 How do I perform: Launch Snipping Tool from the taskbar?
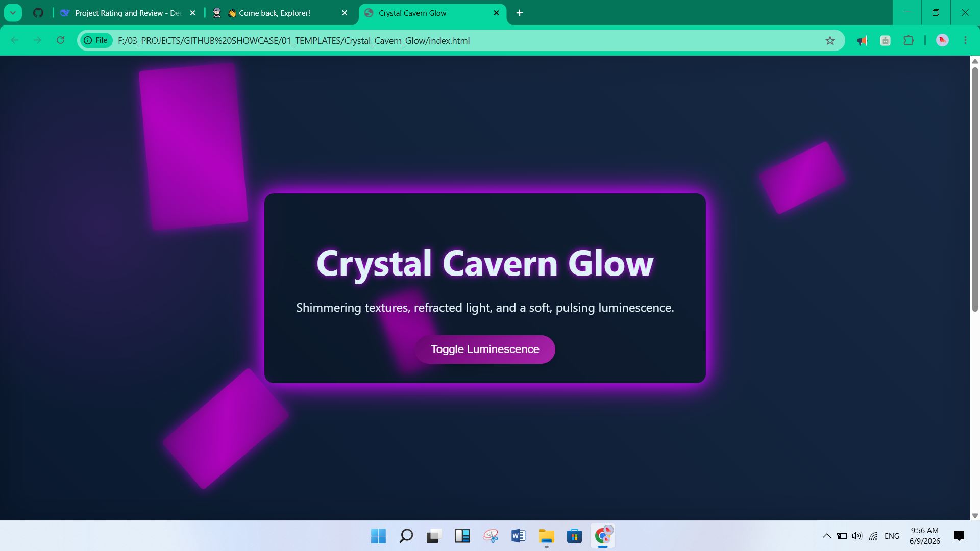coord(491,536)
